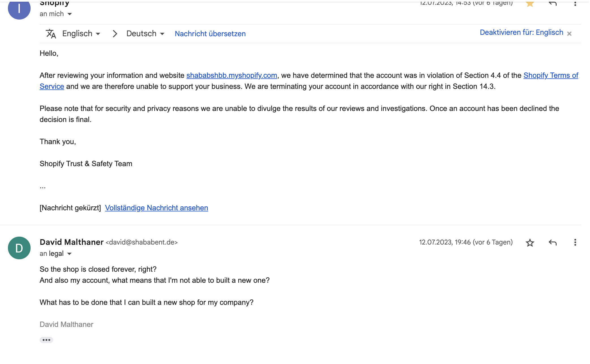The image size is (590, 364).
Task: Star David Malthaner's email
Action: click(x=530, y=243)
